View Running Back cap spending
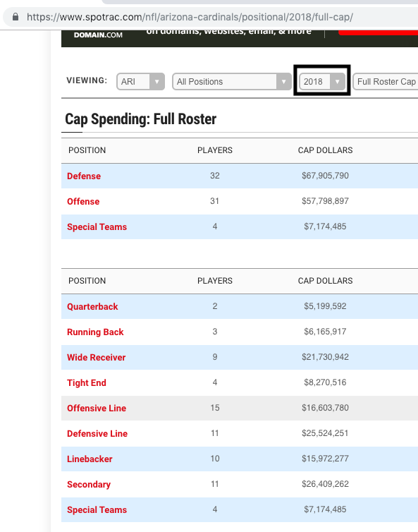 pyautogui.click(x=95, y=332)
